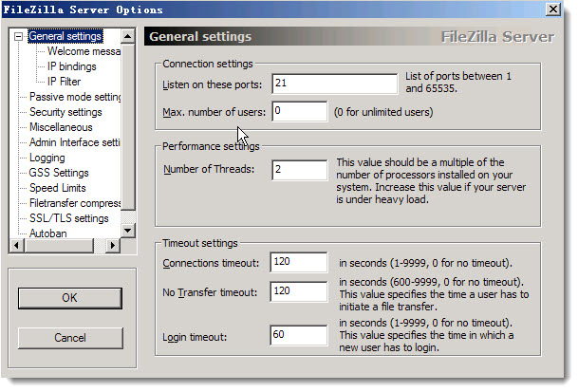
Task: Click the 'Number of Threads:' label
Action: [x=209, y=169]
